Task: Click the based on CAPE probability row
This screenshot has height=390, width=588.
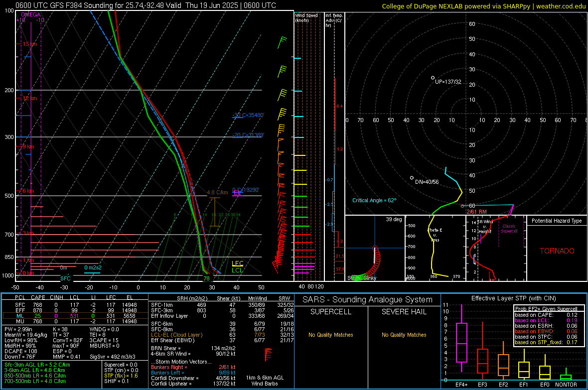Action: 546,315
